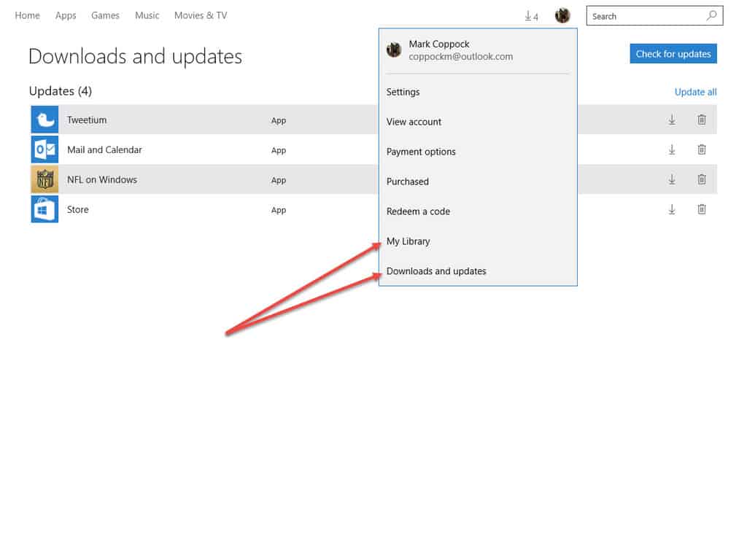This screenshot has height=560, width=747.
Task: Click the search magnifier icon
Action: tap(712, 15)
